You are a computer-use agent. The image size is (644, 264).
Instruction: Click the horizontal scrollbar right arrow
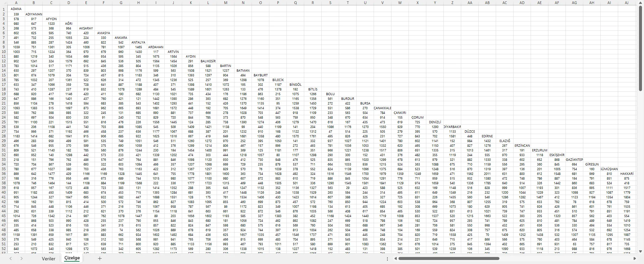635,259
